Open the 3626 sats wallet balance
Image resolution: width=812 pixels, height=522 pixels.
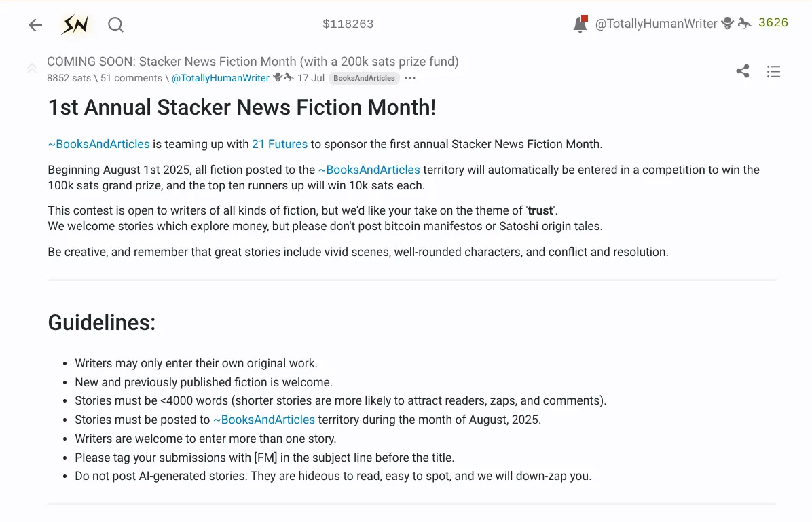click(x=773, y=23)
